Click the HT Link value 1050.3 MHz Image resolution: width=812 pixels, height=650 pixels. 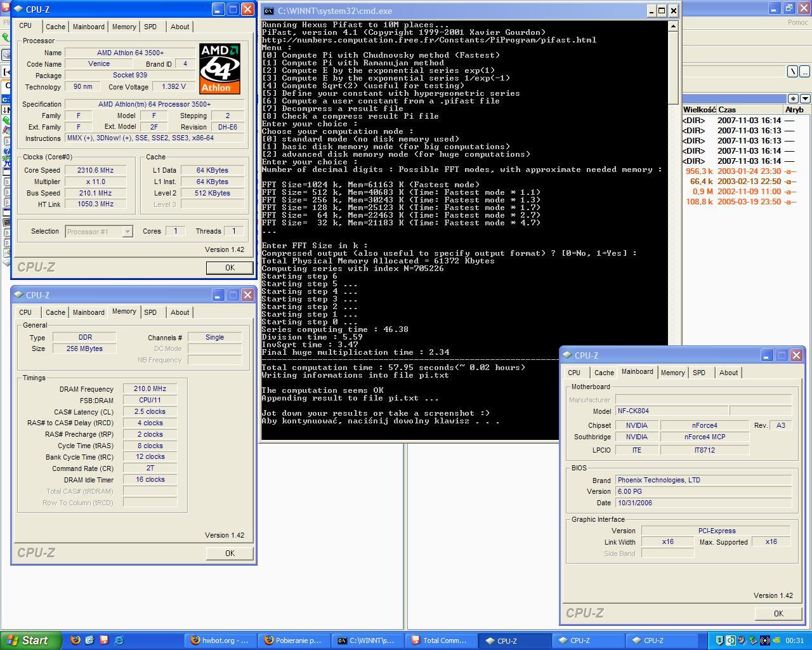[95, 204]
